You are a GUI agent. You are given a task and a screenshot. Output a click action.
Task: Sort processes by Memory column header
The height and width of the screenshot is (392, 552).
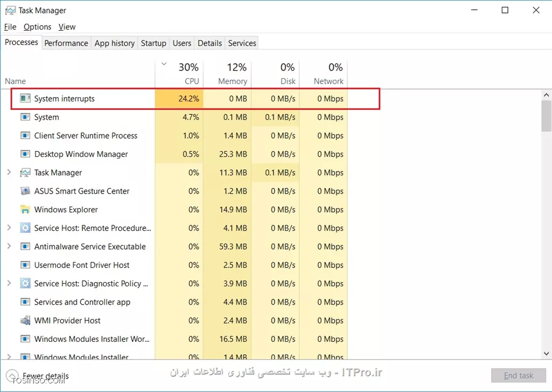[227, 74]
